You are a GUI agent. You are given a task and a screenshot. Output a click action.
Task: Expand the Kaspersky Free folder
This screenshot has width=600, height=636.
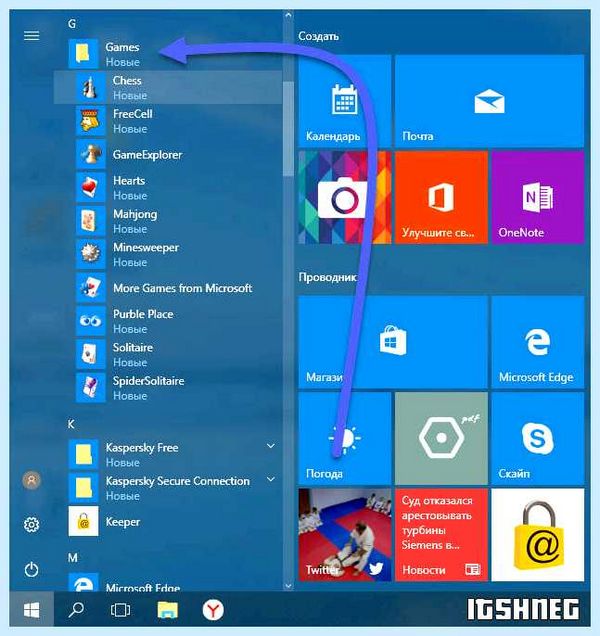click(x=271, y=446)
